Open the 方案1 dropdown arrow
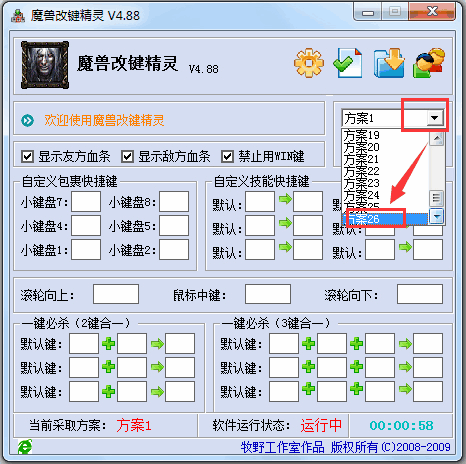466x464 pixels. click(x=435, y=118)
